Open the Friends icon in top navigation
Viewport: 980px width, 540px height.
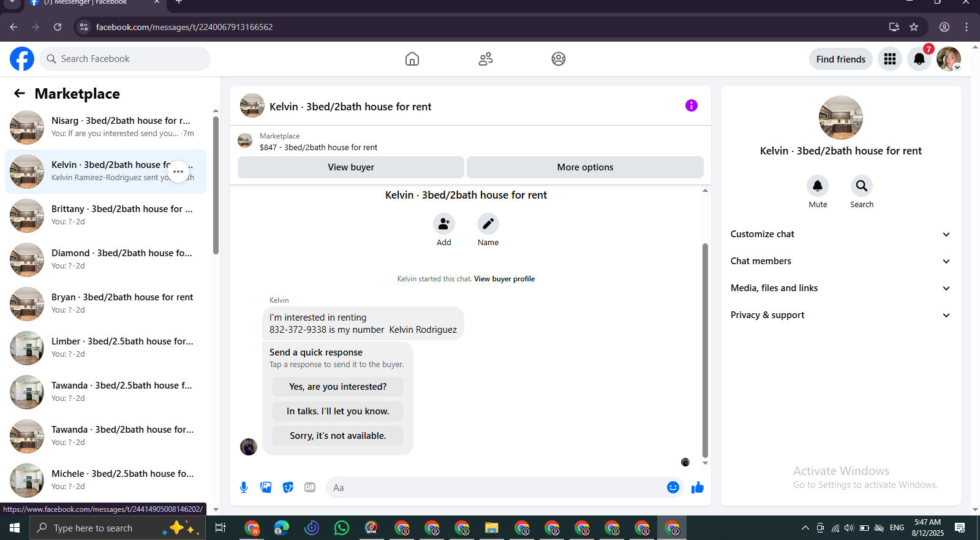click(x=486, y=59)
